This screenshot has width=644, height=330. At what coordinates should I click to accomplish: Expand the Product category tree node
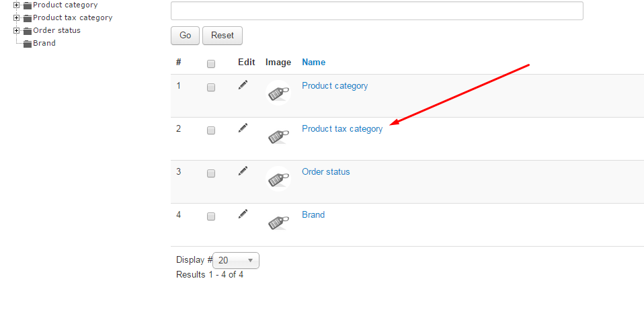pyautogui.click(x=17, y=5)
